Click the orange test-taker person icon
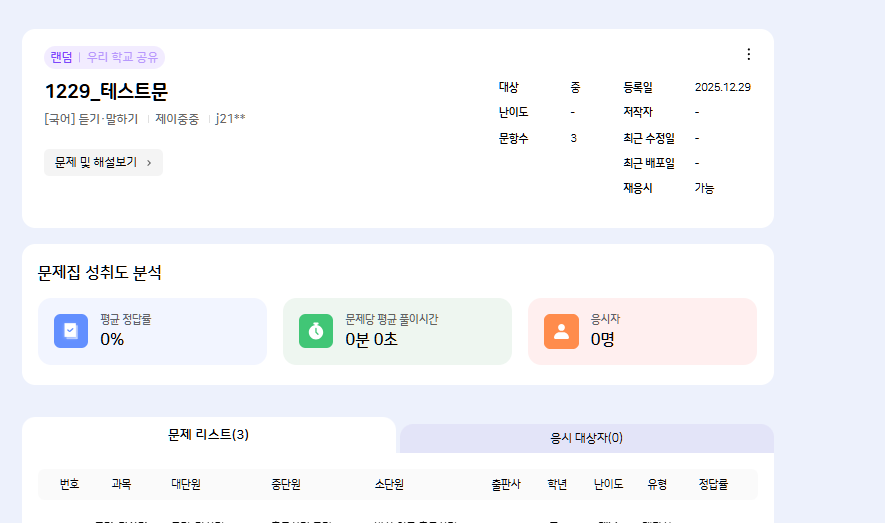The width and height of the screenshot is (885, 523). pyautogui.click(x=561, y=331)
